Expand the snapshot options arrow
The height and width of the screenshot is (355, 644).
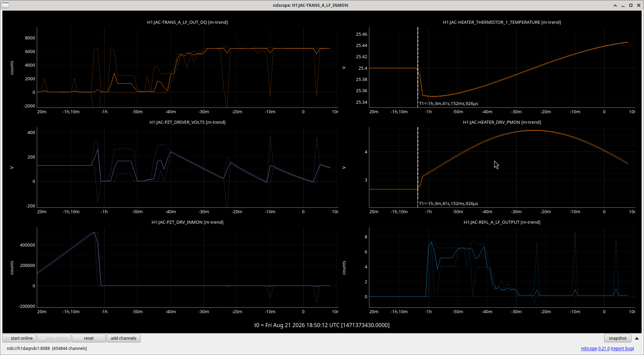[x=637, y=338]
